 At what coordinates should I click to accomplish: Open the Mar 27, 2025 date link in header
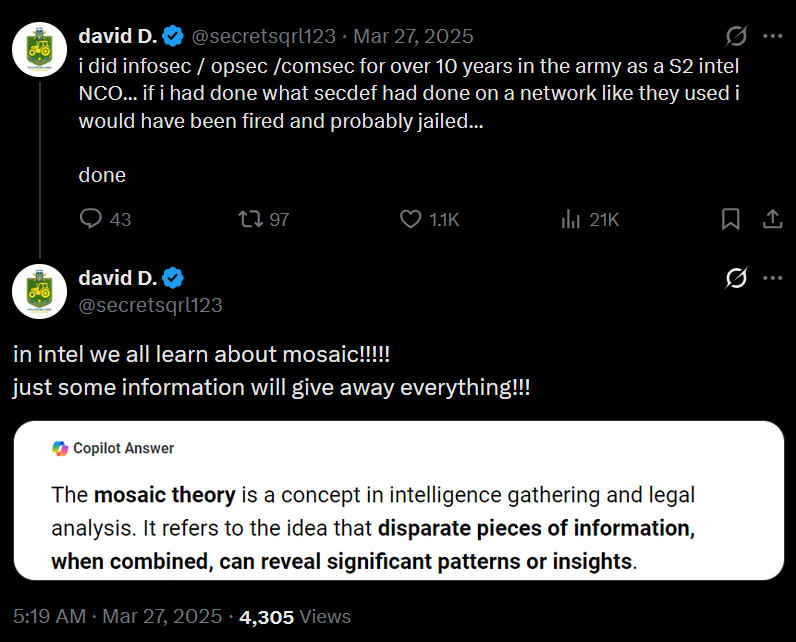[x=413, y=36]
